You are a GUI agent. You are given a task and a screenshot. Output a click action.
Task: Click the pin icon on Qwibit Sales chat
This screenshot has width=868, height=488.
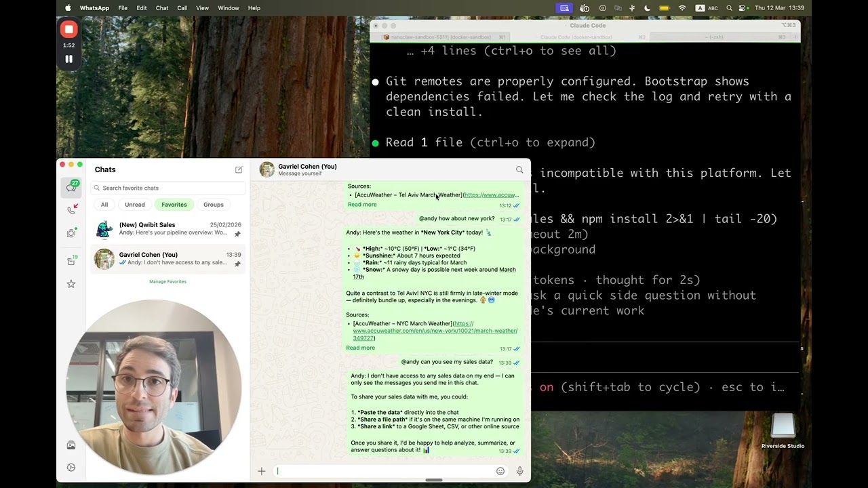click(x=237, y=234)
